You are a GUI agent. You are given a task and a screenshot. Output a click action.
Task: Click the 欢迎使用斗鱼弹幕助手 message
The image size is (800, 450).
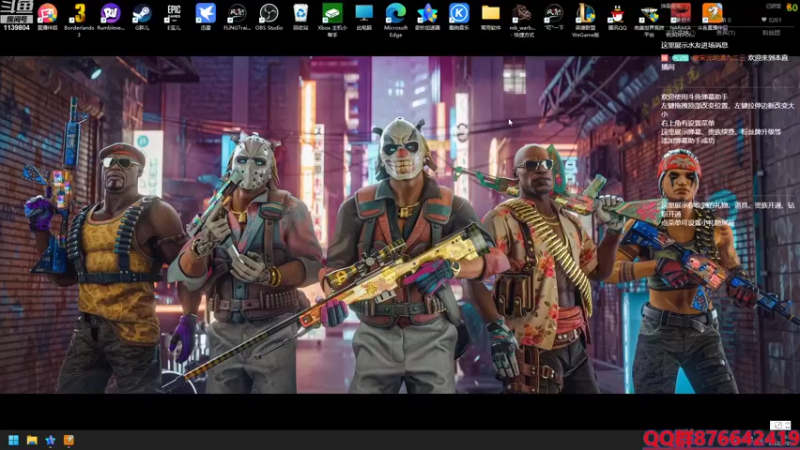pos(694,96)
